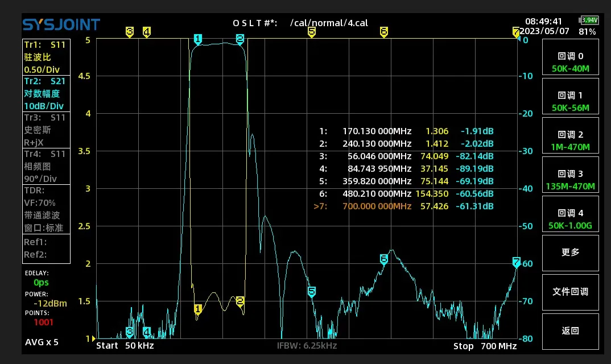Click the 2023/05/07 date

pos(545,31)
